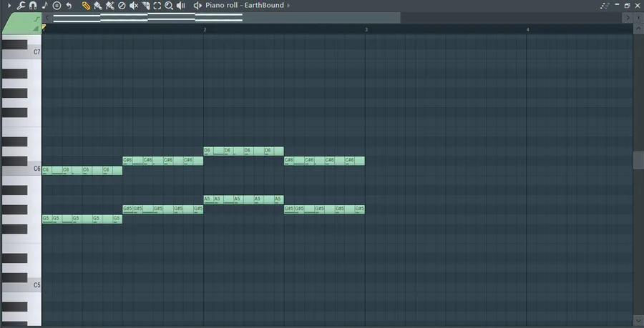Click bar 3 on the timeline ruler
This screenshot has height=328, width=644.
[366, 29]
